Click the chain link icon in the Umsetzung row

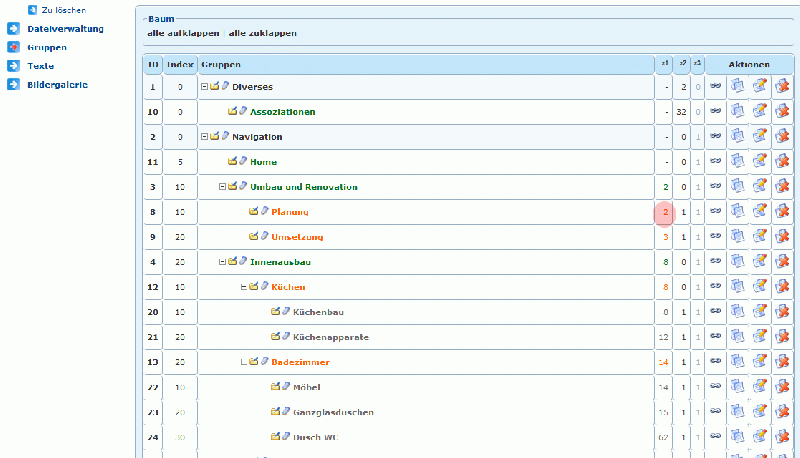[x=715, y=236]
